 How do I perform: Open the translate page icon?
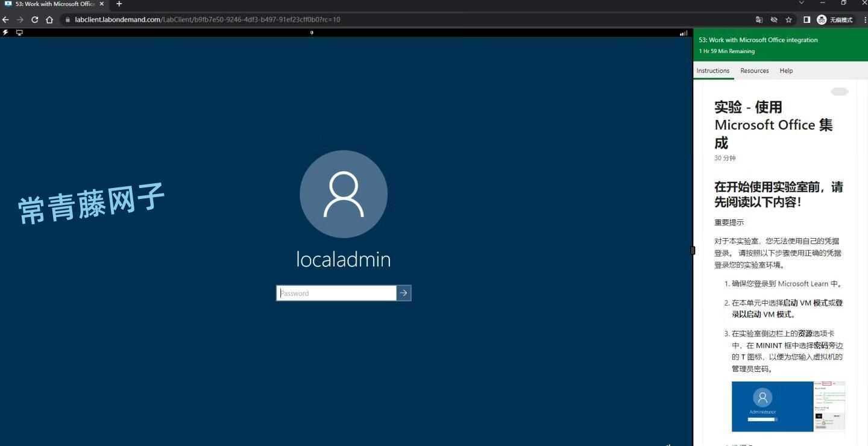coord(759,19)
